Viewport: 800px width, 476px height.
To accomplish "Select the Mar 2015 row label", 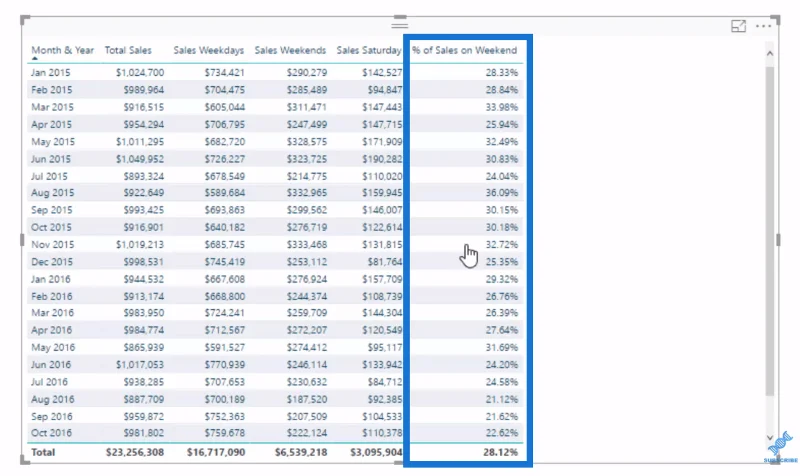I will click(x=52, y=107).
